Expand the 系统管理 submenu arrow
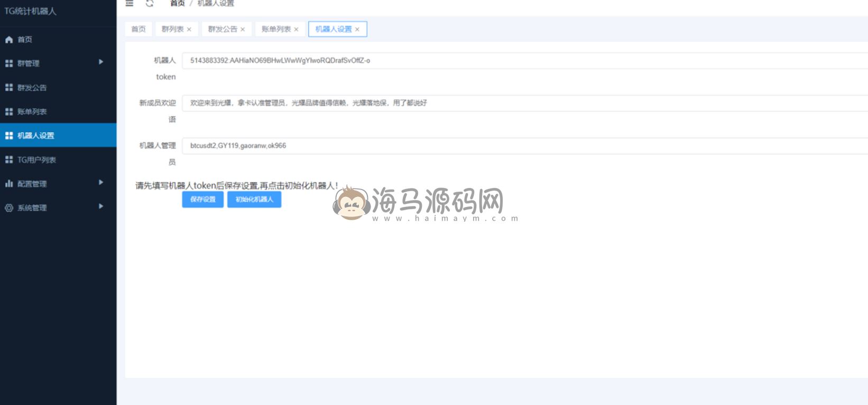Screen dimensions: 868x405 [x=101, y=206]
